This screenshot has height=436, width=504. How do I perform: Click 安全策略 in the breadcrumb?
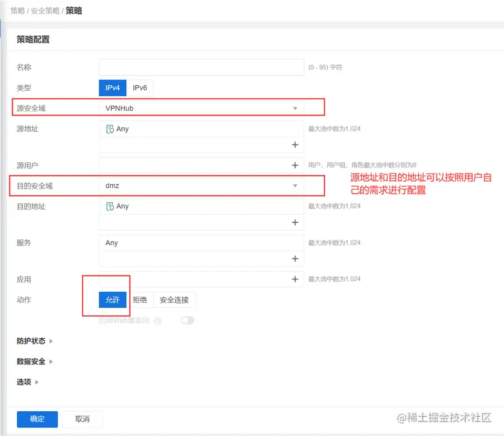click(45, 11)
